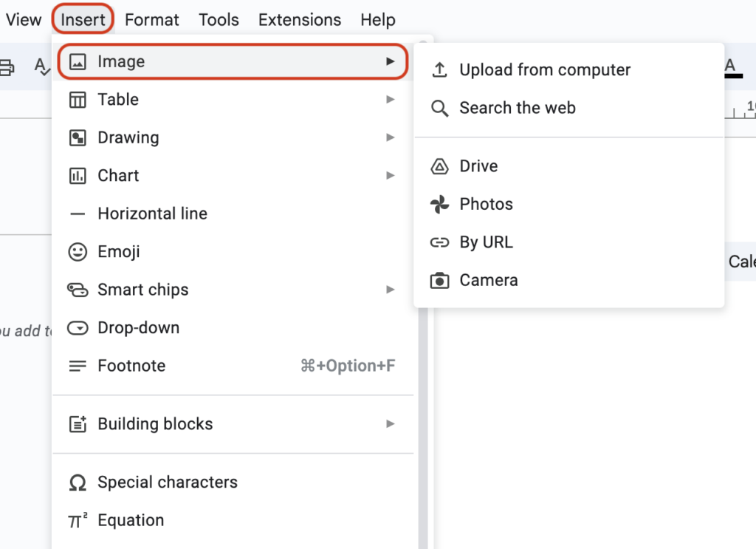Screen dimensions: 756x549
Task: Open the Camera option icon
Action: tap(441, 280)
